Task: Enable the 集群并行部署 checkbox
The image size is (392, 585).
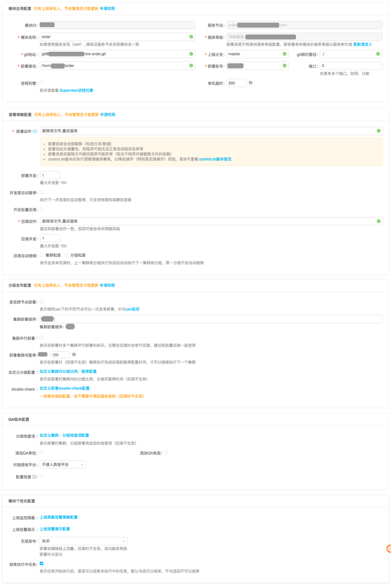Action: 42,338
